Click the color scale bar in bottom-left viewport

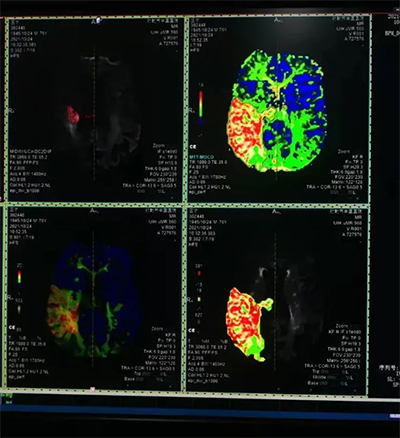(x=19, y=277)
